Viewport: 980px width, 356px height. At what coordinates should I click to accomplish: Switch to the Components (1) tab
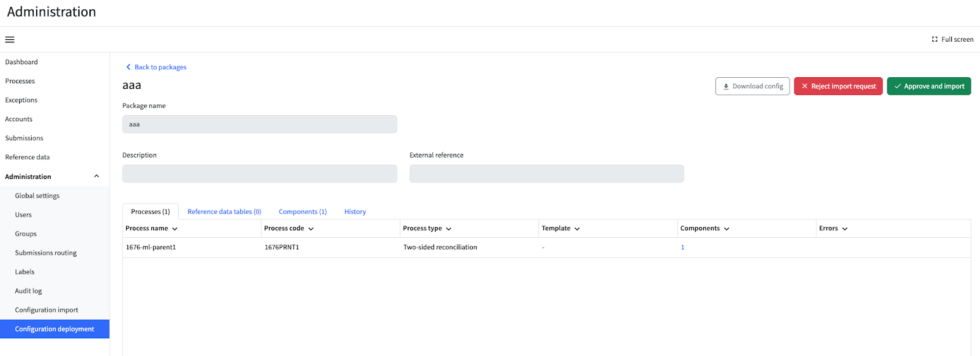[303, 211]
